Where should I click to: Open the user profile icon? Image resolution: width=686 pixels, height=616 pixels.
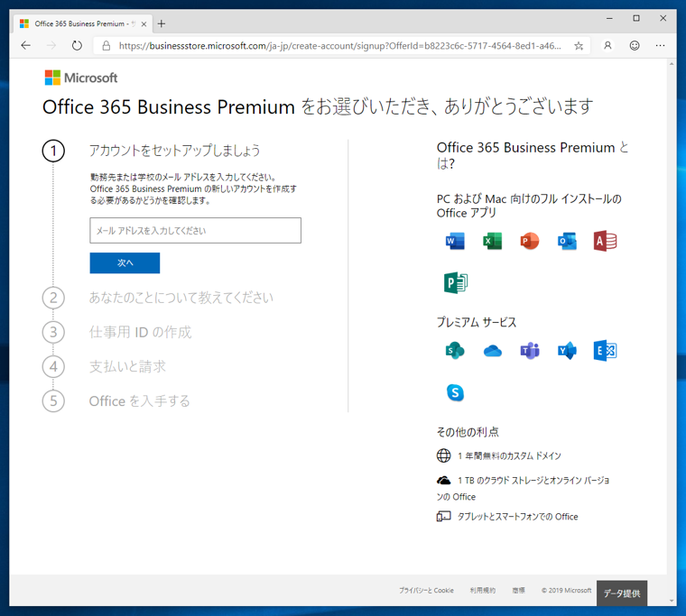point(607,45)
